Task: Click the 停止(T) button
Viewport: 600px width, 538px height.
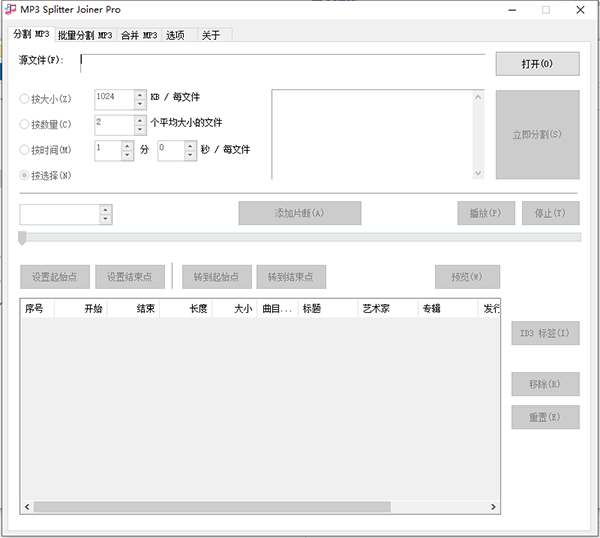Action: 550,213
